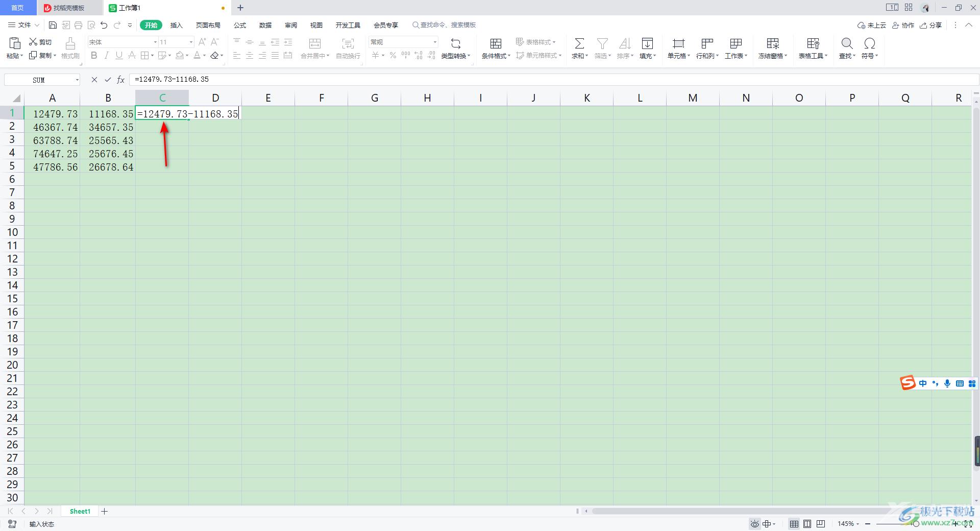Click the Paste clipboard icon
This screenshot has width=980, height=531.
[x=15, y=43]
